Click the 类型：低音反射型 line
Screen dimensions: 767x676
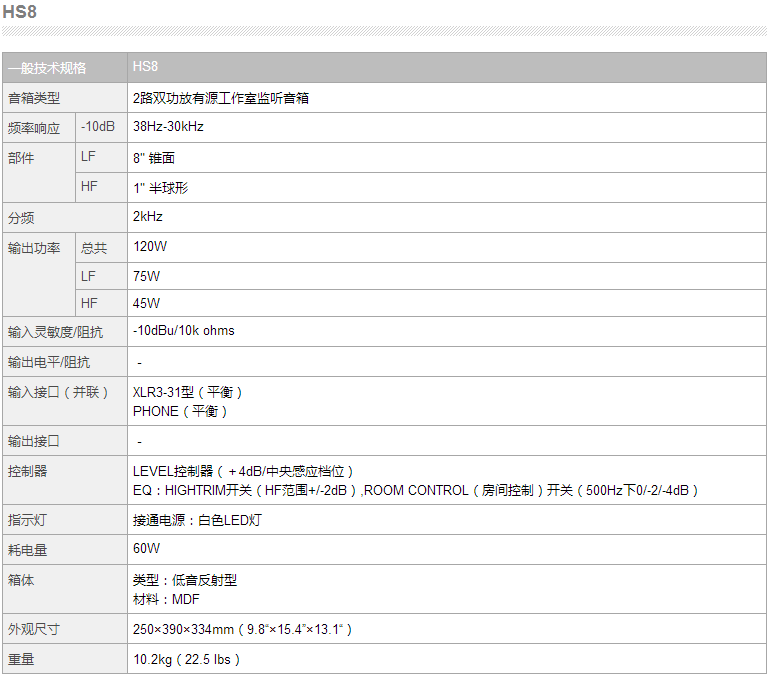point(185,580)
